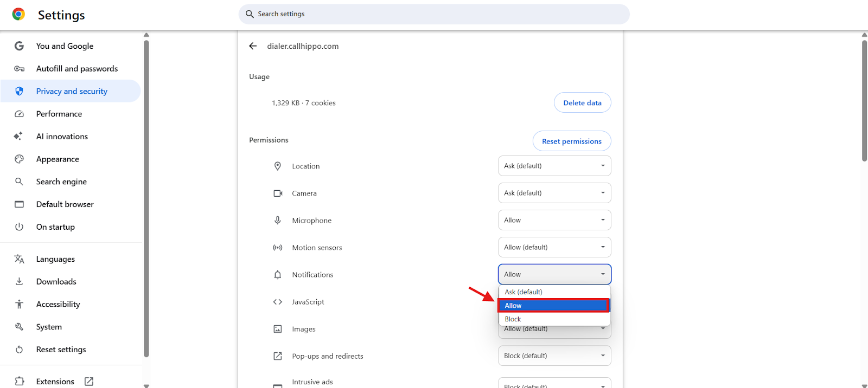This screenshot has height=388, width=868.
Task: Open the Microphone permission dropdown
Action: pos(554,220)
